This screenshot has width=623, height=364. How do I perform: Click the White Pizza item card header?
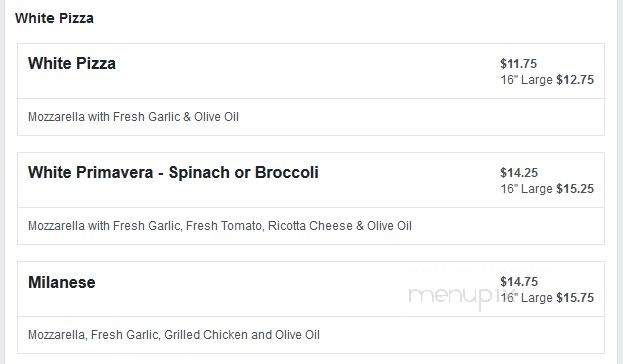coord(311,71)
